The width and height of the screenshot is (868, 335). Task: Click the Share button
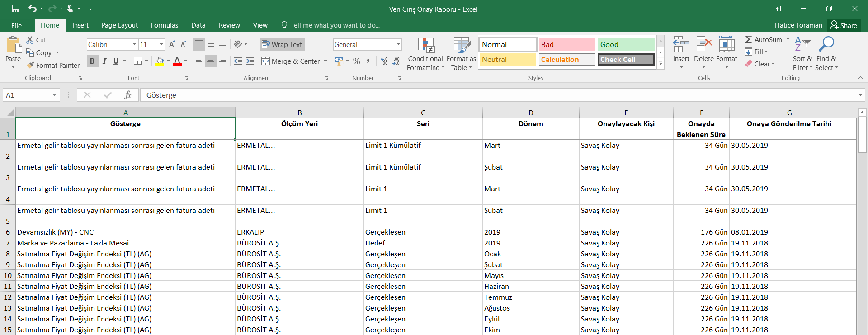tap(844, 25)
